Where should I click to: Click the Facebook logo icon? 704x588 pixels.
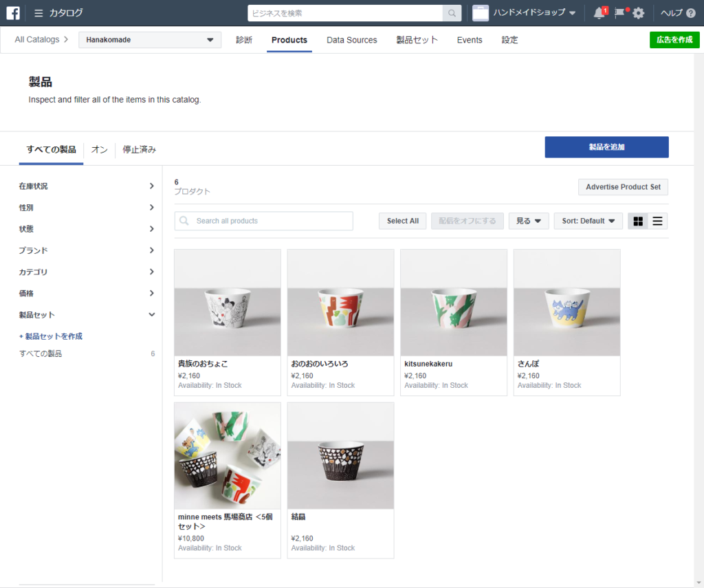point(13,13)
